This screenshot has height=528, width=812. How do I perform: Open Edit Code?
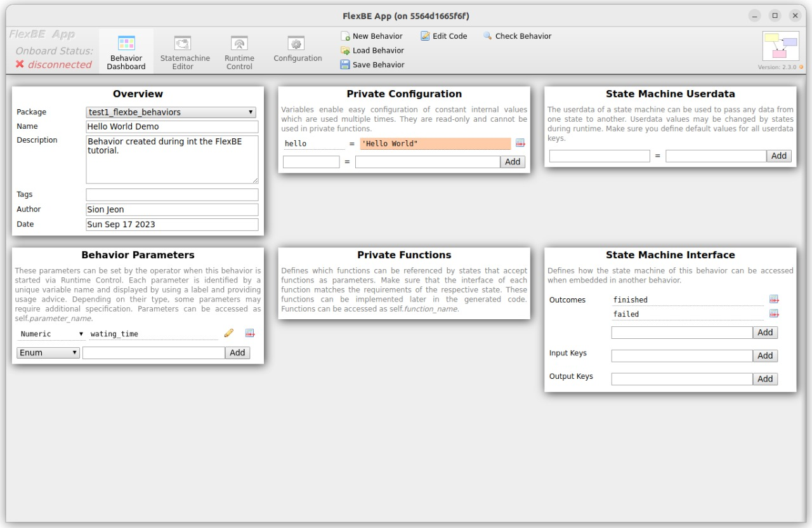click(x=444, y=36)
